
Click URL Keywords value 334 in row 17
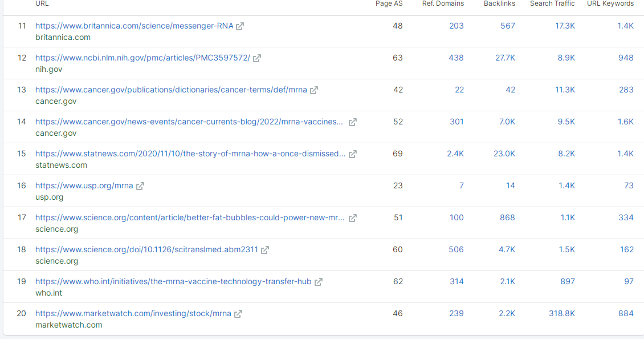click(x=626, y=217)
